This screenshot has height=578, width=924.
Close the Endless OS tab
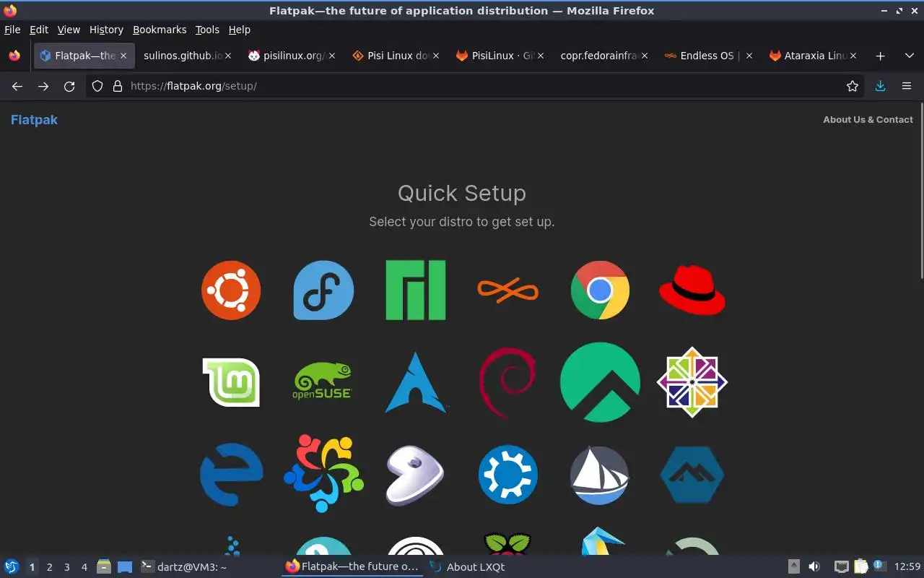coord(749,56)
